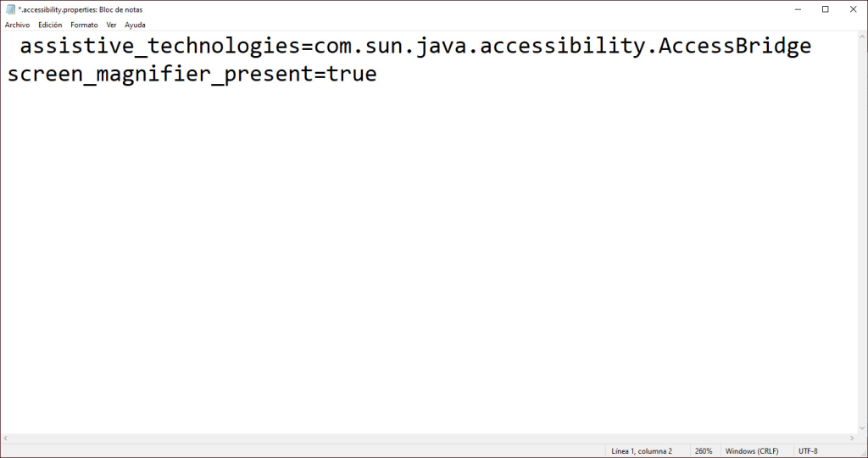868x458 pixels.
Task: Click the 260% zoom level in status bar
Action: [704, 451]
